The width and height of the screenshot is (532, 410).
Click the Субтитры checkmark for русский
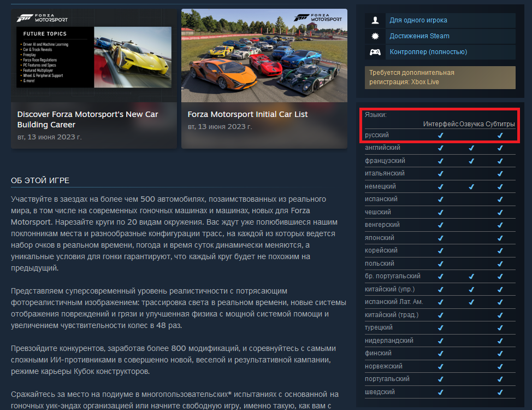500,135
